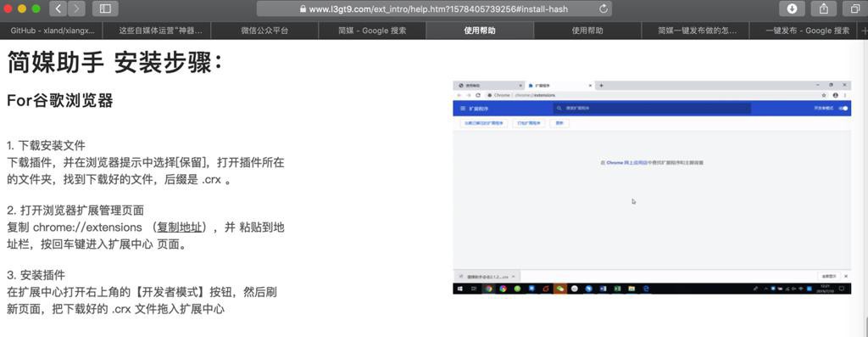Click the step text 3. 安装插件
Screen dimensions: 868x337
tap(36, 275)
